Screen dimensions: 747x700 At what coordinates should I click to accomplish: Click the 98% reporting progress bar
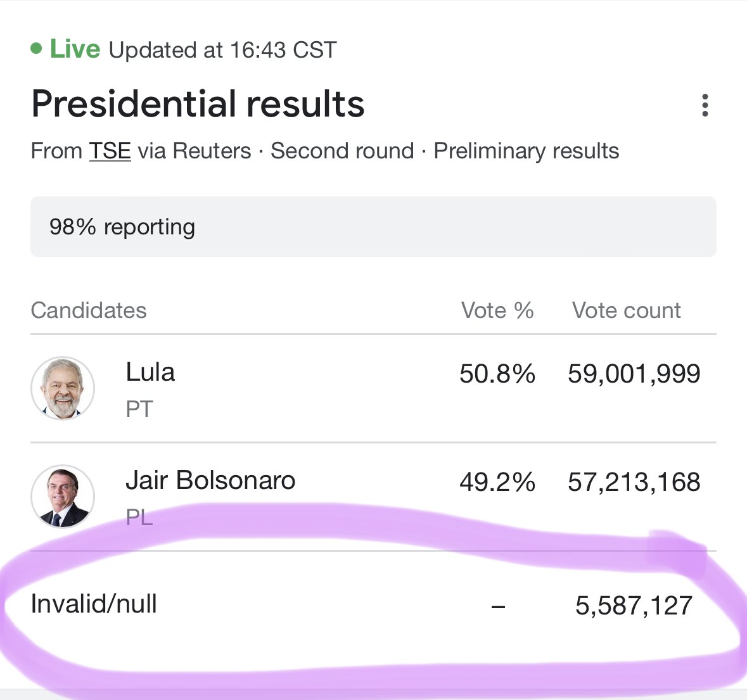pyautogui.click(x=374, y=227)
